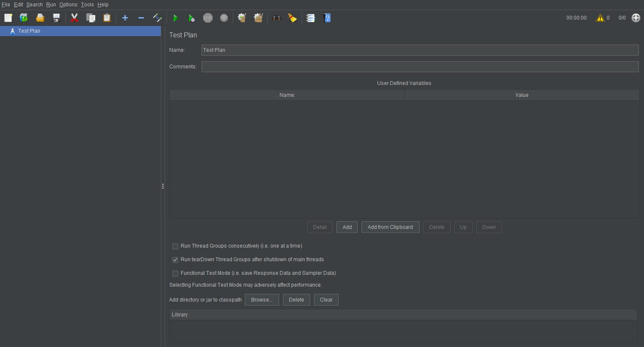Click the Cut scissors icon

point(74,18)
